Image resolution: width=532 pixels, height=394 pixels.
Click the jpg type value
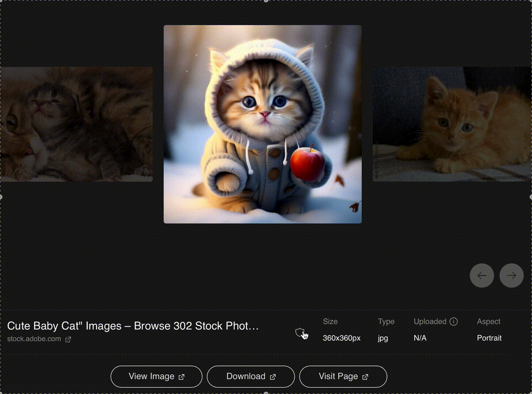pyautogui.click(x=383, y=338)
